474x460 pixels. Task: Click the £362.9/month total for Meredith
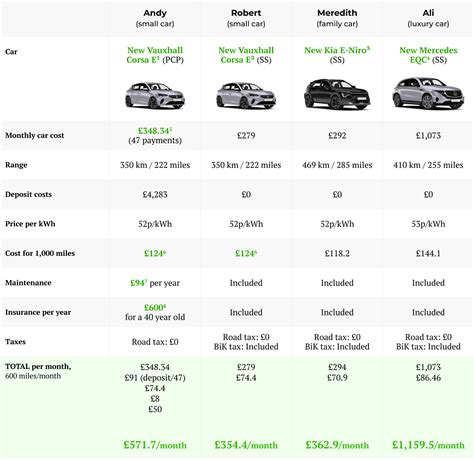tap(337, 445)
